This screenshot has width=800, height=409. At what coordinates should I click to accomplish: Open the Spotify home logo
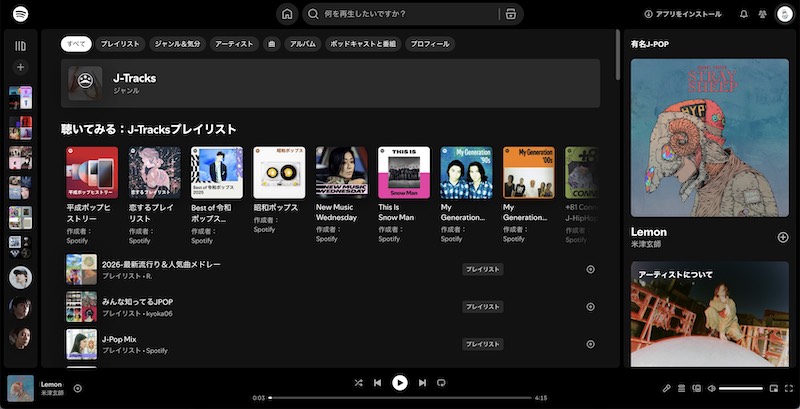[20, 14]
